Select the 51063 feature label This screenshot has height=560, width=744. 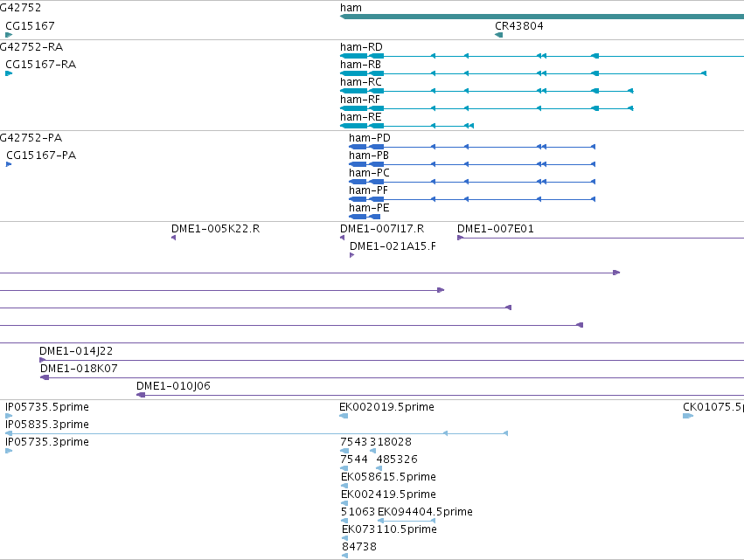[x=358, y=513]
